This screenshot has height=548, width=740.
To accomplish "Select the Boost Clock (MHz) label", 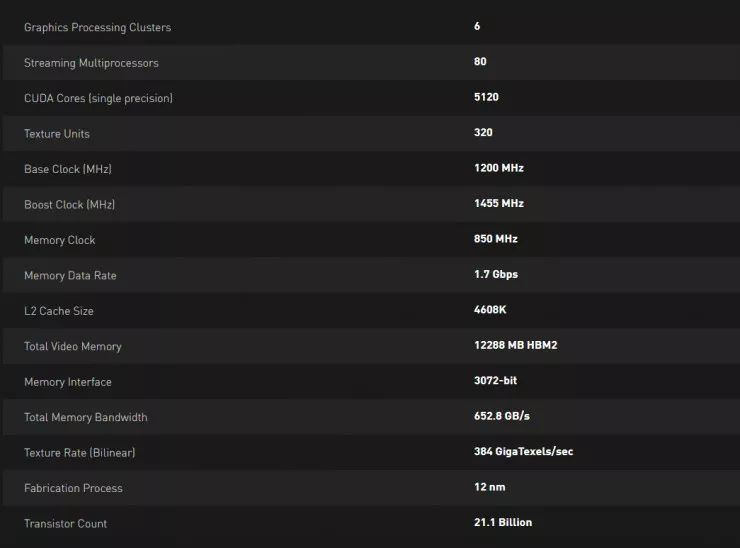I will pos(69,204).
